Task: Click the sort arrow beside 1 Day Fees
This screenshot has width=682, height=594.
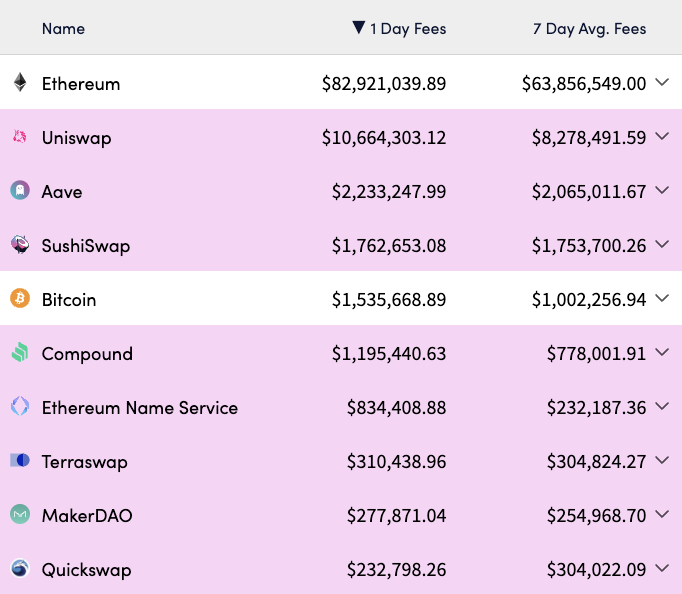Action: click(x=358, y=27)
